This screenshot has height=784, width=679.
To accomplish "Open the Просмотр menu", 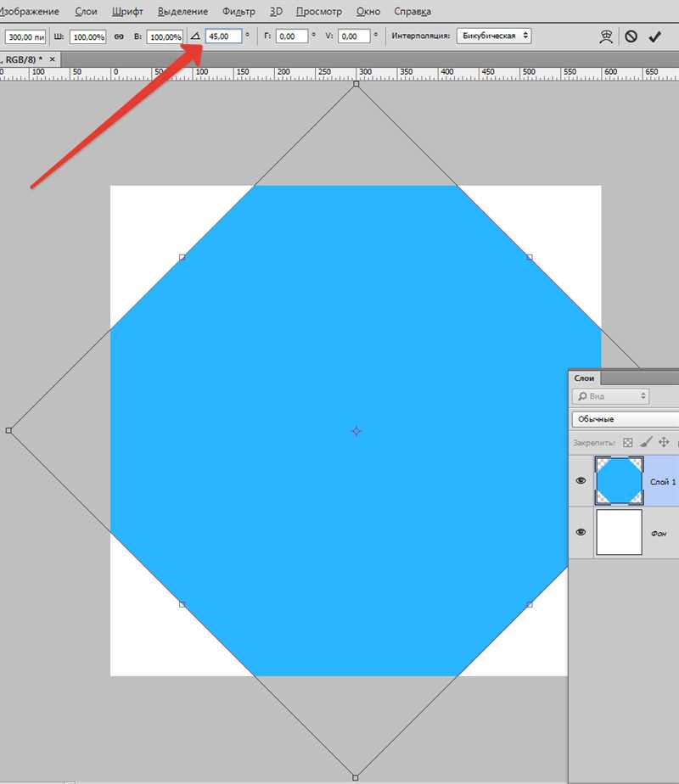I will point(319,11).
